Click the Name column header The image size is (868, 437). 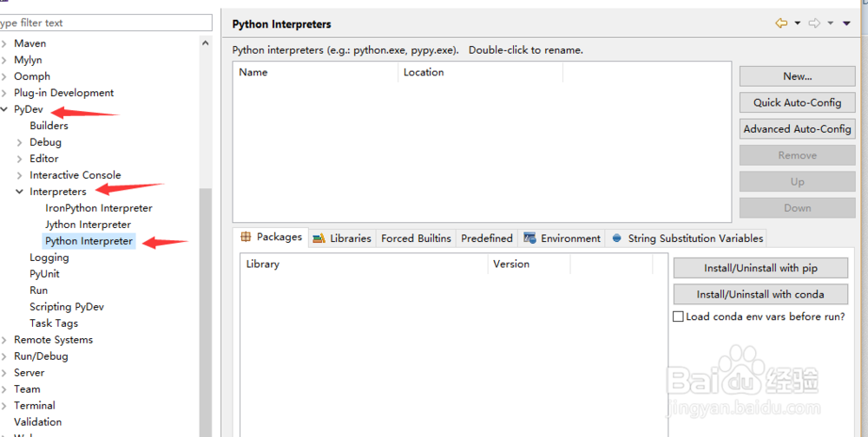click(315, 72)
